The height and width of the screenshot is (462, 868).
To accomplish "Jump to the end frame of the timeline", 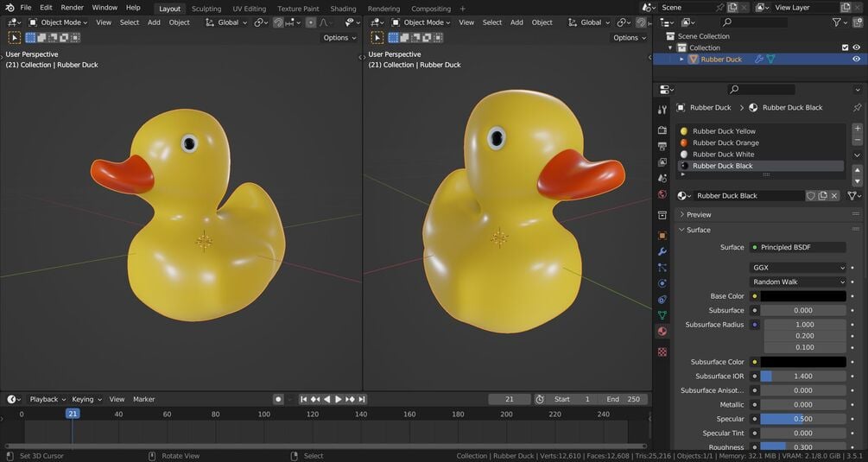I will click(362, 399).
